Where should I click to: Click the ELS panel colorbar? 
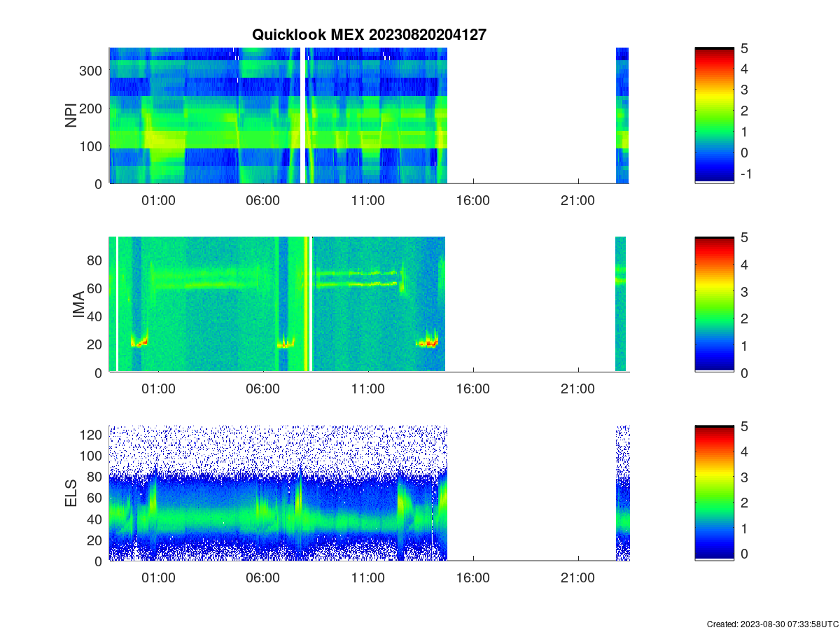pyautogui.click(x=715, y=493)
